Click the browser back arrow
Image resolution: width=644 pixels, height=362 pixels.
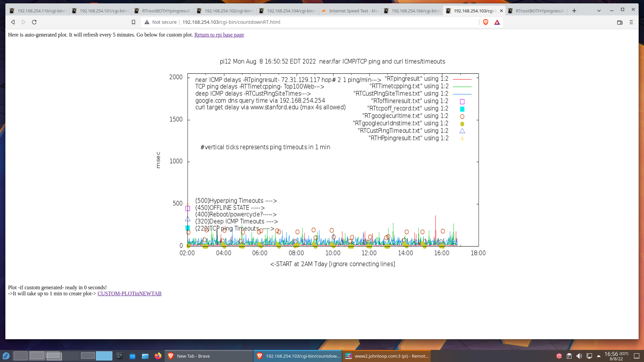[13, 22]
